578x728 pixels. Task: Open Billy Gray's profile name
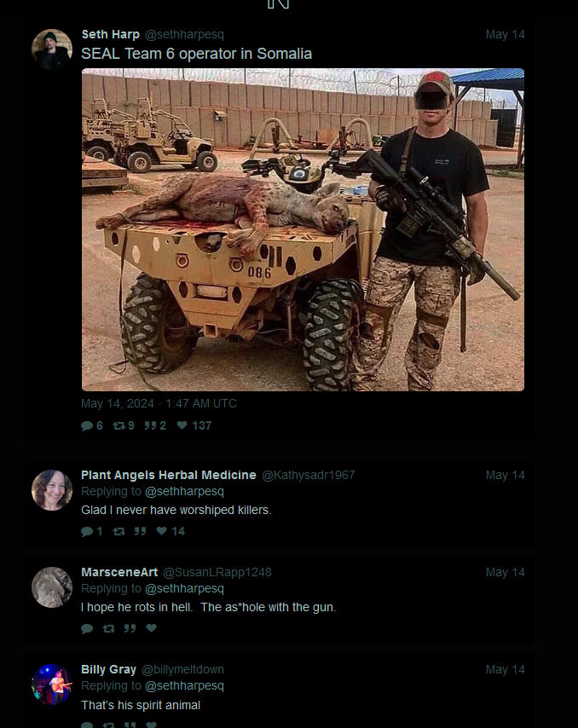(x=108, y=669)
